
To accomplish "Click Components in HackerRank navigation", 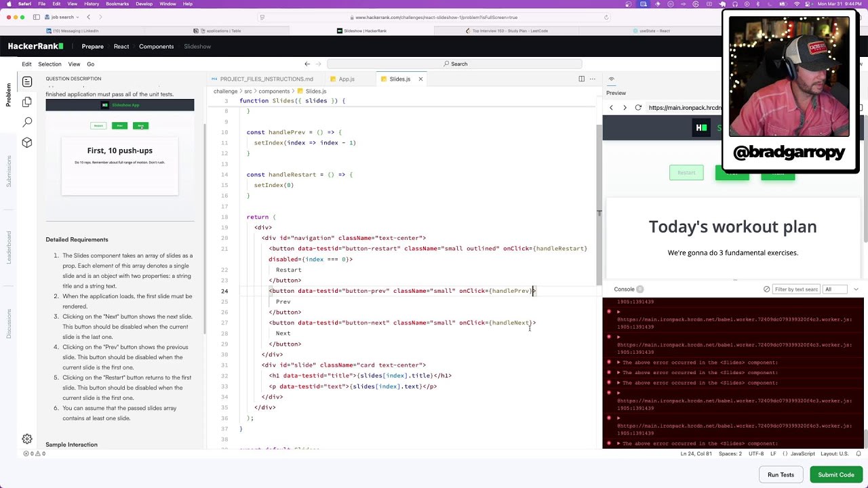I will pyautogui.click(x=156, y=46).
